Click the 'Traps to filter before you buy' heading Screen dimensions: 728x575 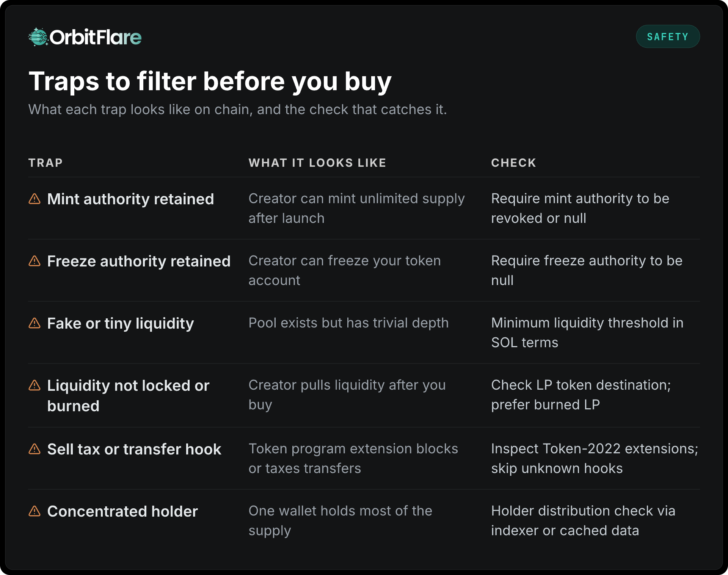[x=210, y=81]
